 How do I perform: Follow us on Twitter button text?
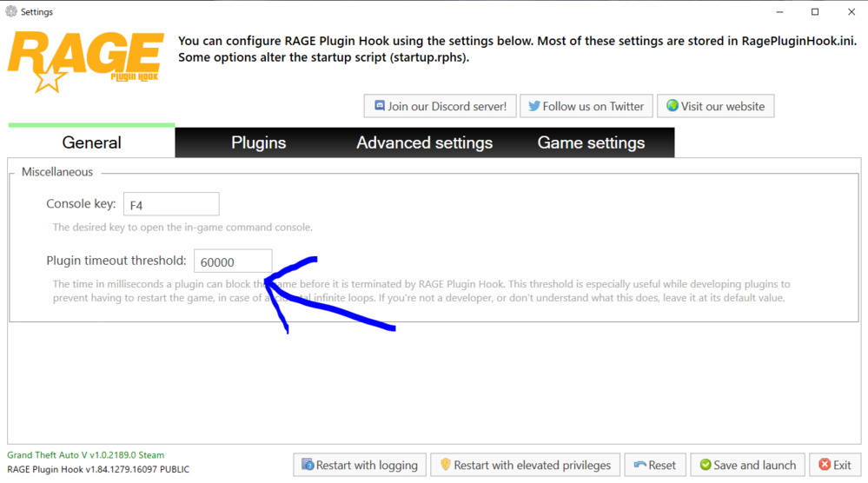593,106
